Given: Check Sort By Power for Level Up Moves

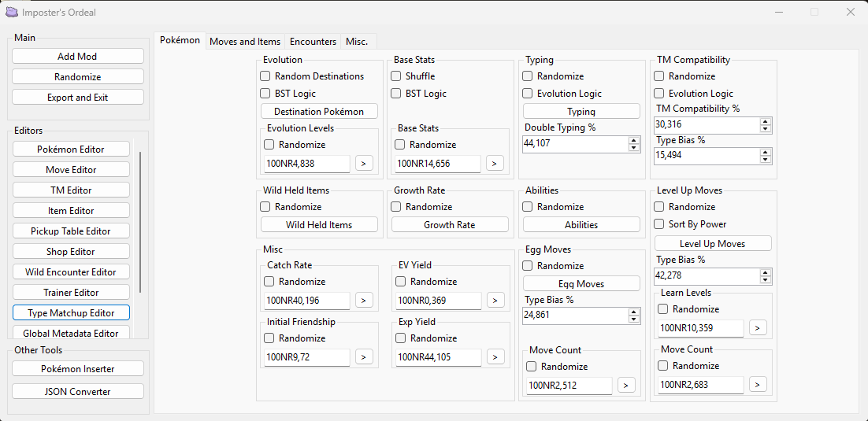Looking at the screenshot, I should pos(658,224).
